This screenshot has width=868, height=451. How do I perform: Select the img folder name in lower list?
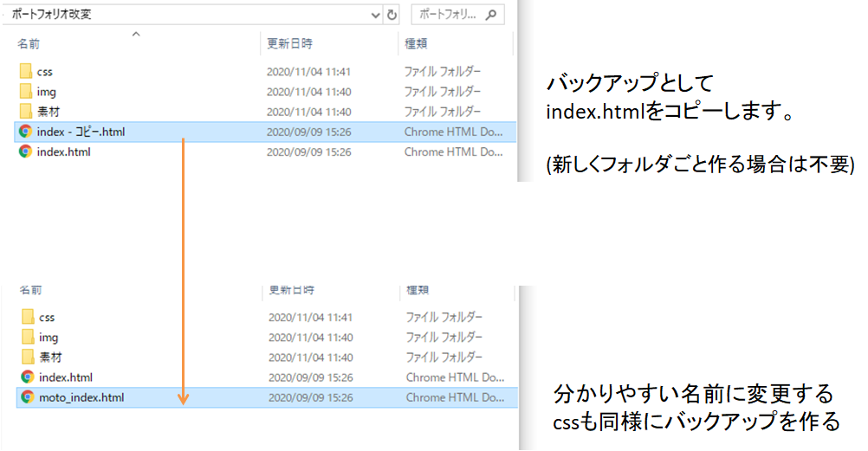point(49,338)
